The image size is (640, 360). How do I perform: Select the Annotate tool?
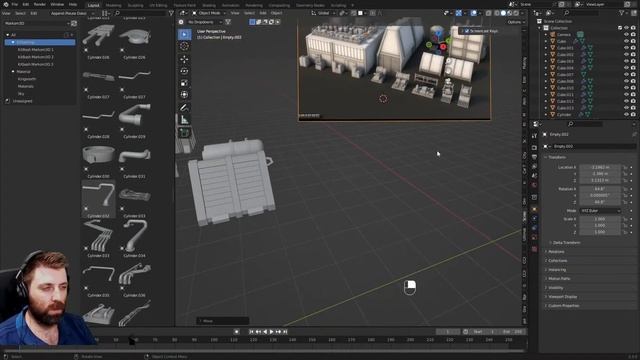(x=184, y=108)
